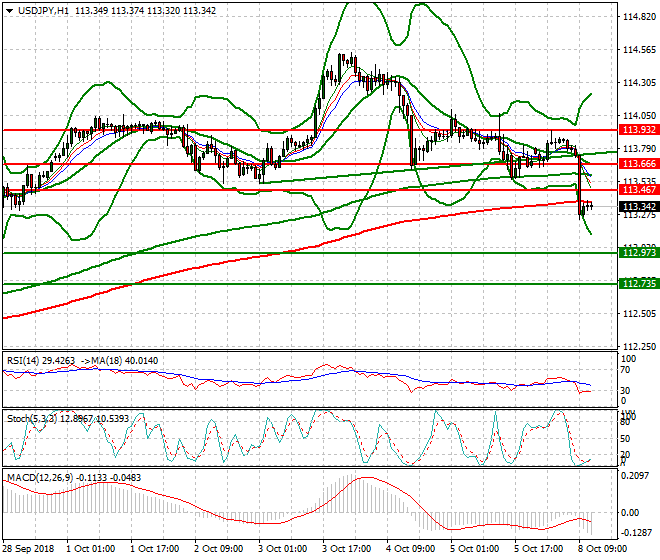The image size is (660, 560).
Task: Click the red 113.467 price level label
Action: 639,190
